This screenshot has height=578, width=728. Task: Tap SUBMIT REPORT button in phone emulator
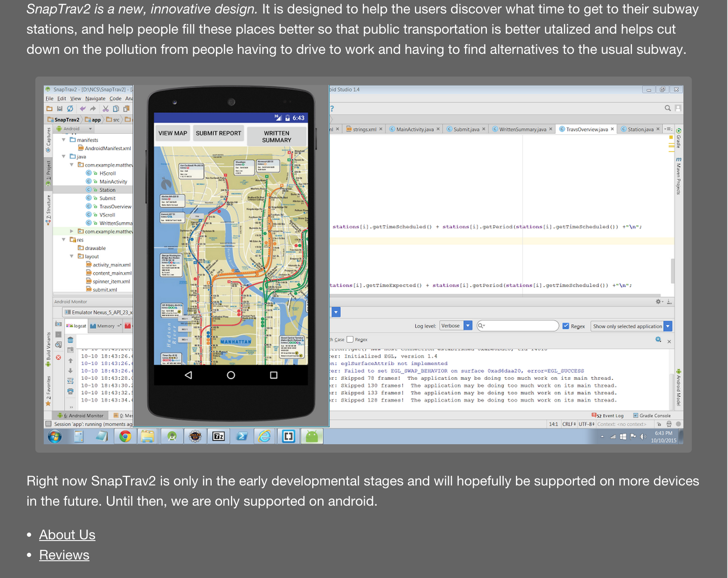click(218, 133)
